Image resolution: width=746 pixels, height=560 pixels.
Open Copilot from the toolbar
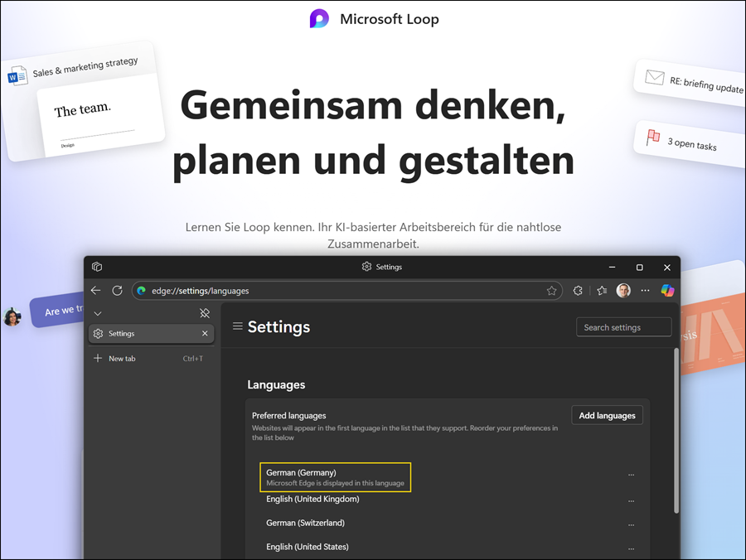pyautogui.click(x=667, y=291)
